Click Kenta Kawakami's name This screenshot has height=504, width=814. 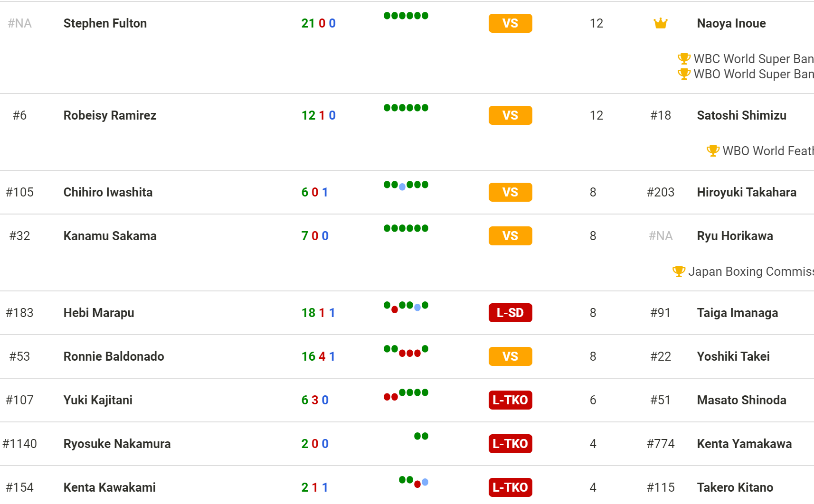(109, 487)
